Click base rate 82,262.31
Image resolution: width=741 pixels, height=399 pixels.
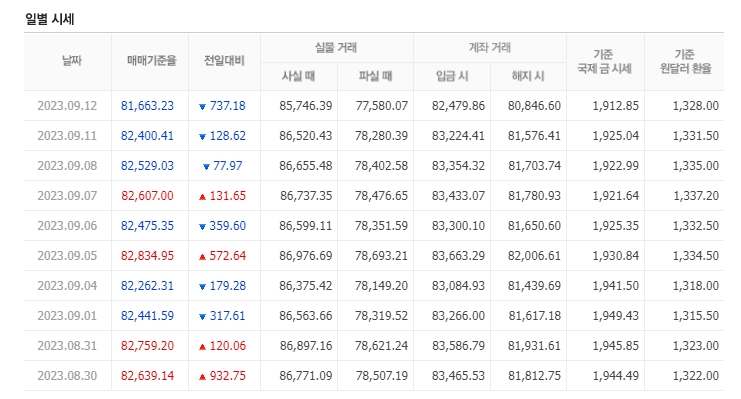click(x=147, y=286)
